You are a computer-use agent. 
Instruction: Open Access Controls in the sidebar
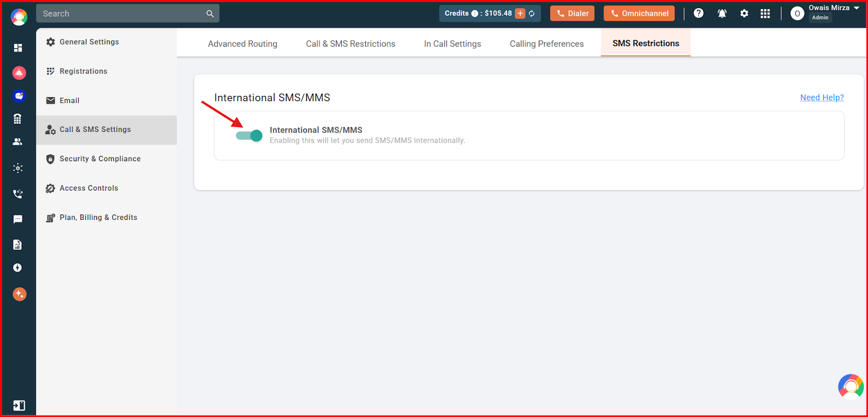[106, 188]
